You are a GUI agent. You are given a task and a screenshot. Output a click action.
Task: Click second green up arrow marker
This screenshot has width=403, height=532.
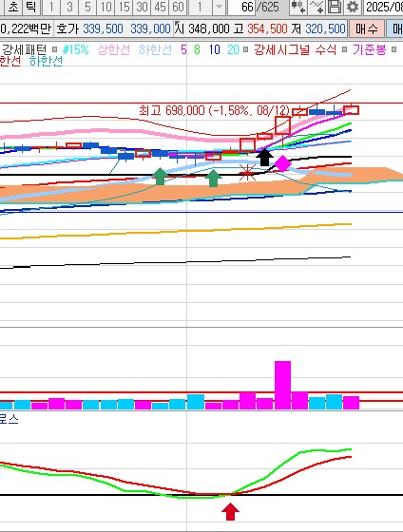[x=213, y=179]
